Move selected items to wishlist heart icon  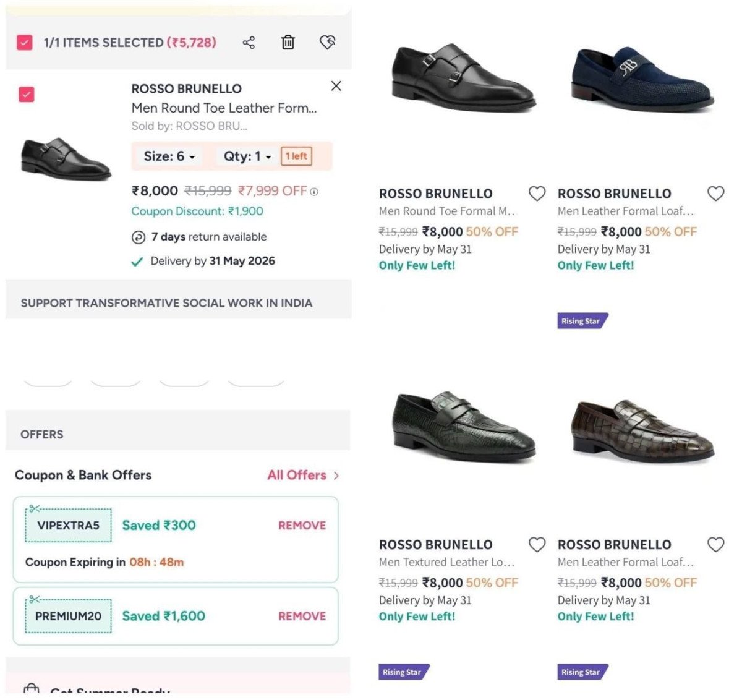tap(327, 42)
